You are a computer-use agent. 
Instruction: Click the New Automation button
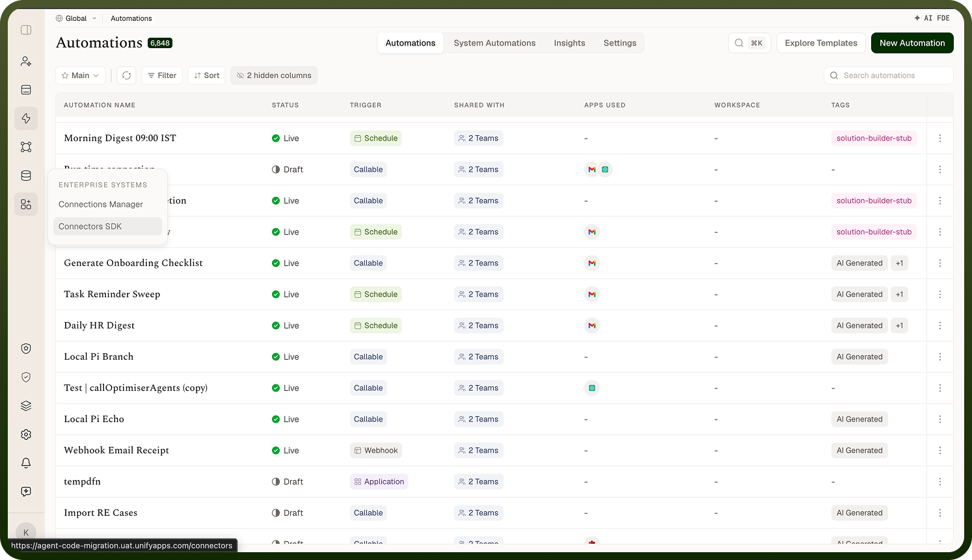[x=912, y=43]
